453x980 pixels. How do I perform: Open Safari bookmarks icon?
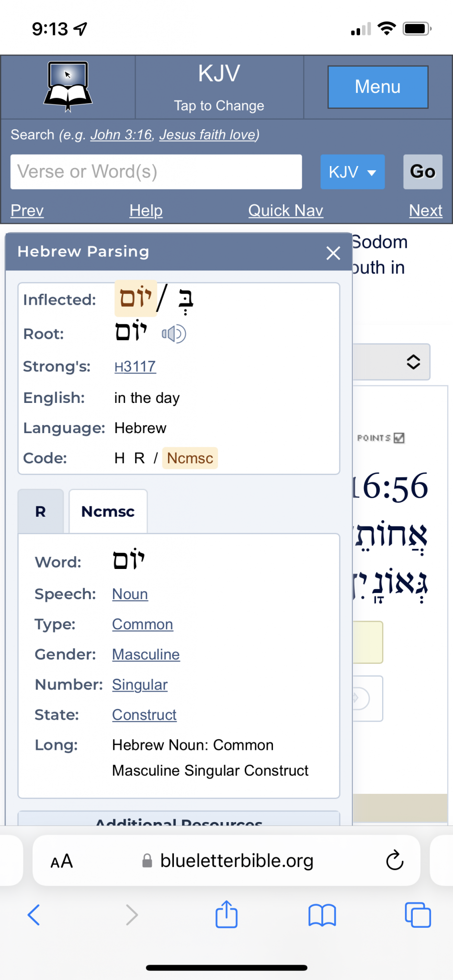coord(322,914)
